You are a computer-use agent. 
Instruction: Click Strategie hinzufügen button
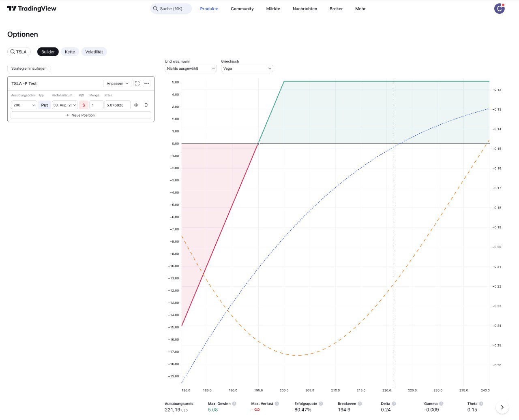click(29, 68)
